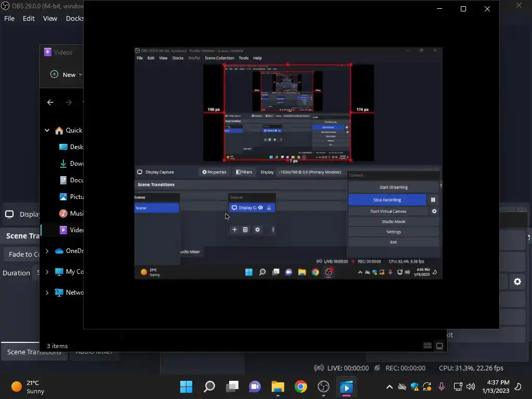Screen dimensions: 532x399
Task: Open taskbar Search
Action: (209, 387)
